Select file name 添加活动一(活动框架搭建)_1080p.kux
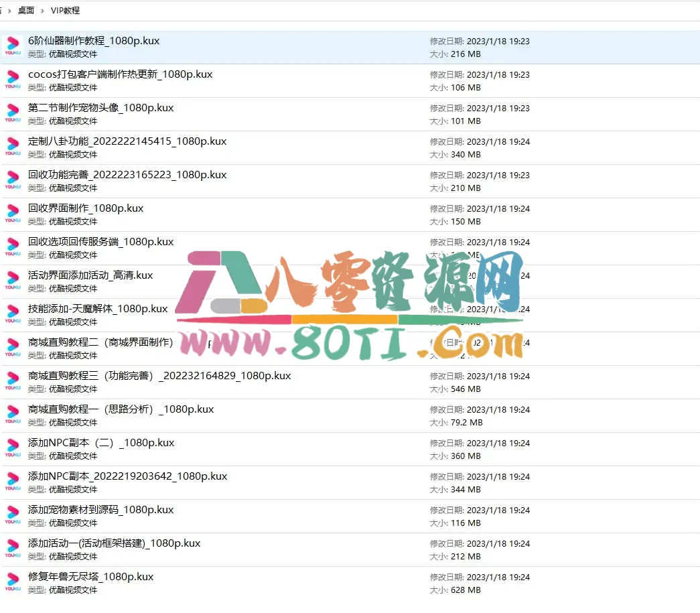The width and height of the screenshot is (700, 613). click(114, 543)
